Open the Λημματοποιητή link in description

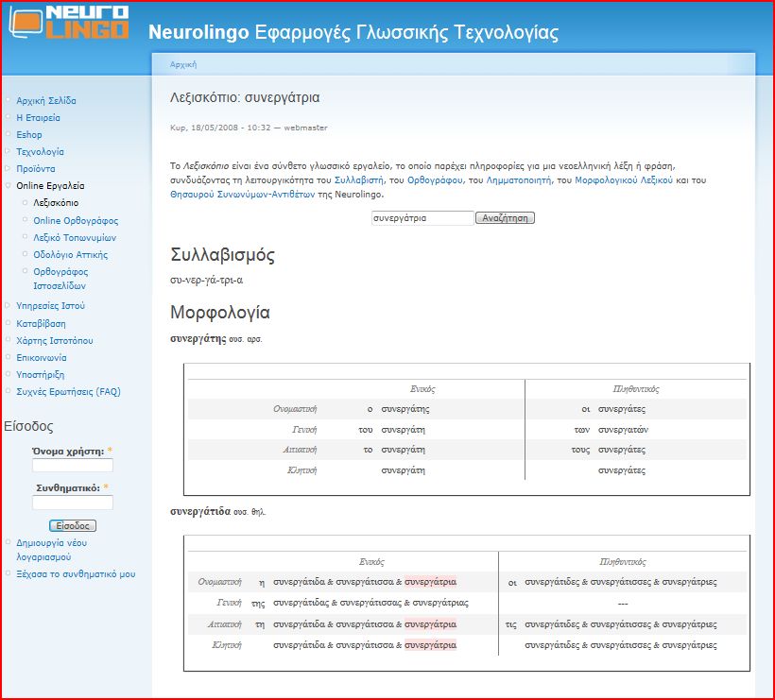click(x=519, y=180)
